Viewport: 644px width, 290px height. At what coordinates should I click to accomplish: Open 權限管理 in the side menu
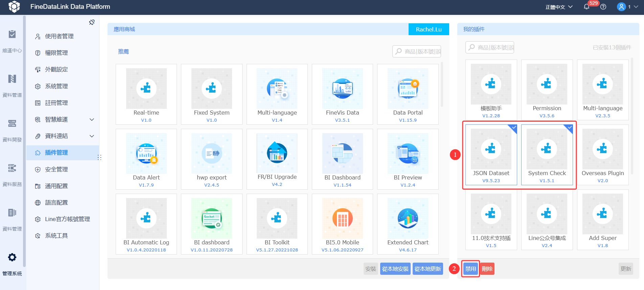(x=63, y=53)
